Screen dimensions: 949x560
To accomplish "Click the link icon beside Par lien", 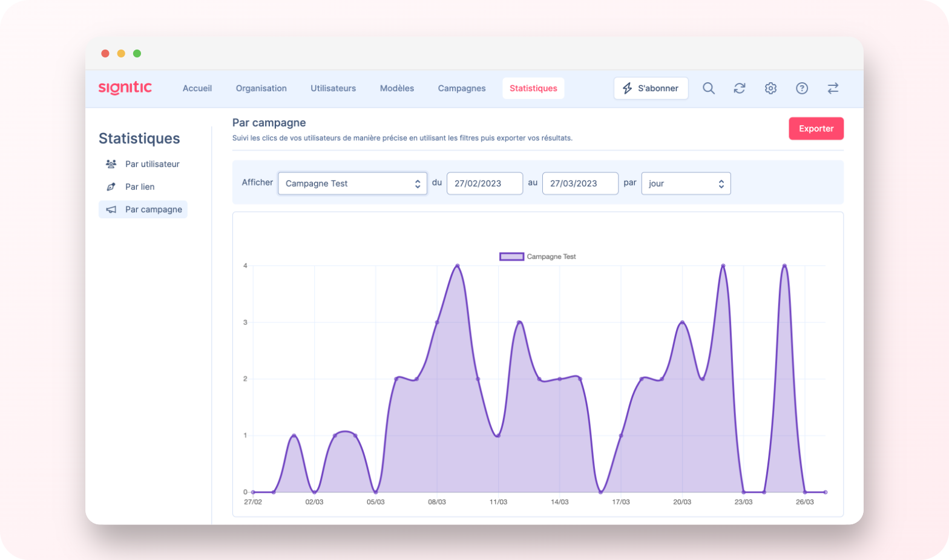I will click(111, 187).
